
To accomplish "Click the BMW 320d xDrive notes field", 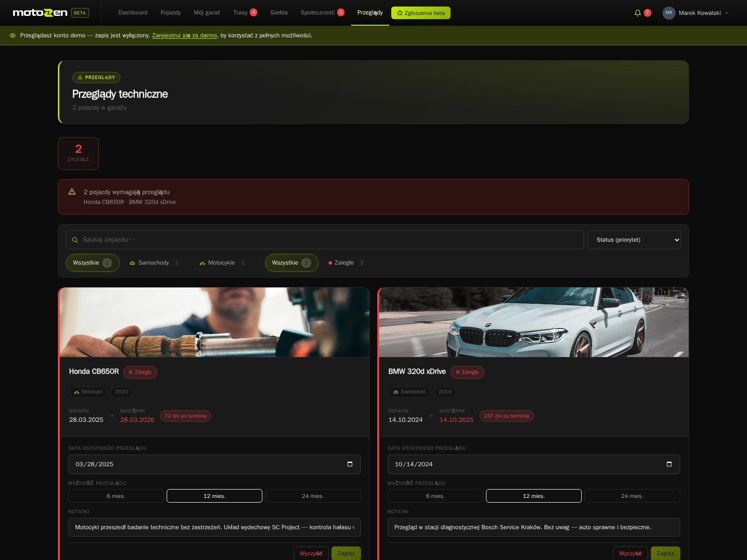I will click(x=534, y=527).
